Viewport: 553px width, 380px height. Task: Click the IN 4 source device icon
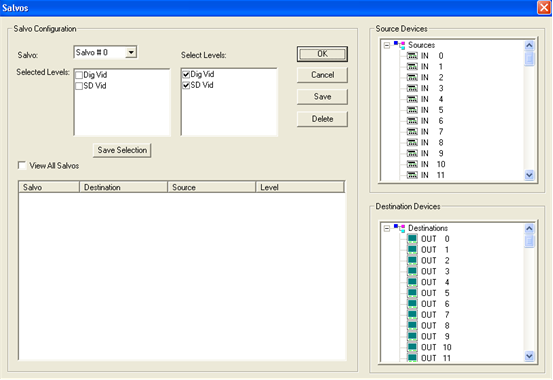[x=412, y=99]
